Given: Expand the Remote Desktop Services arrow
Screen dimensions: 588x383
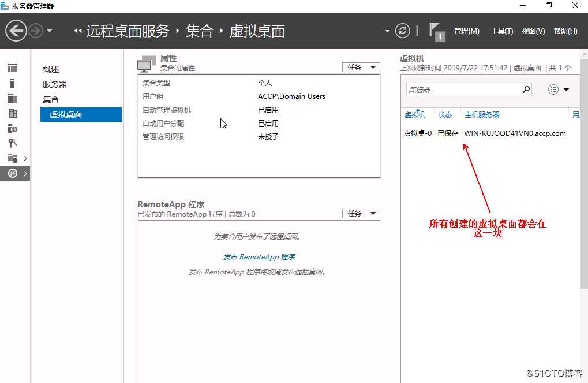Looking at the screenshot, I should [25, 173].
